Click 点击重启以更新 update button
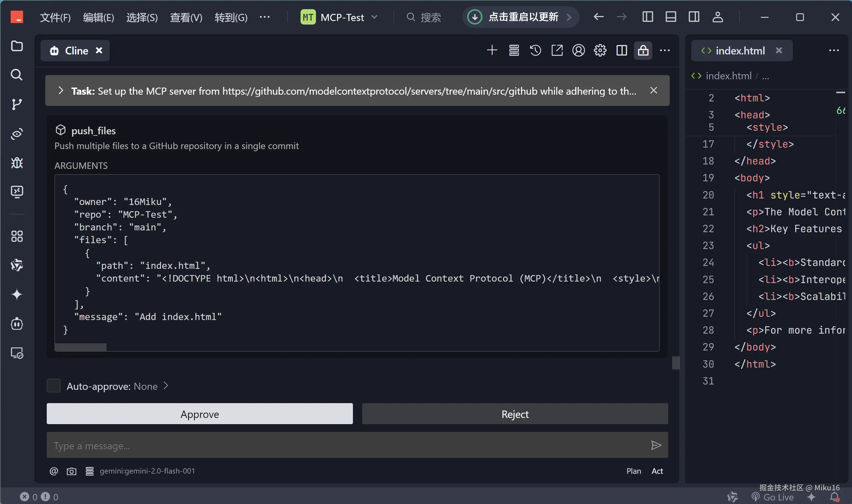The width and height of the screenshot is (852, 504). coord(520,17)
